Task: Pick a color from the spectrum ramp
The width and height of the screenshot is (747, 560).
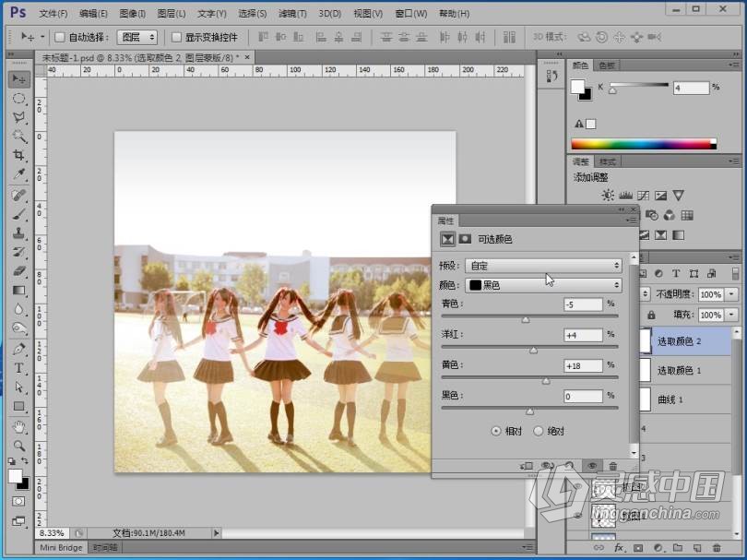Action: pyautogui.click(x=644, y=144)
